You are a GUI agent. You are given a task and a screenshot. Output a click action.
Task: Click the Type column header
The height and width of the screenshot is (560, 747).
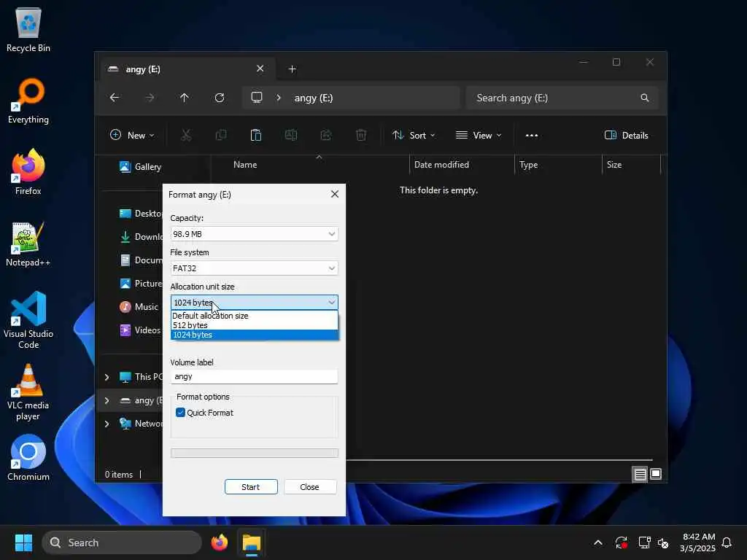(x=528, y=165)
